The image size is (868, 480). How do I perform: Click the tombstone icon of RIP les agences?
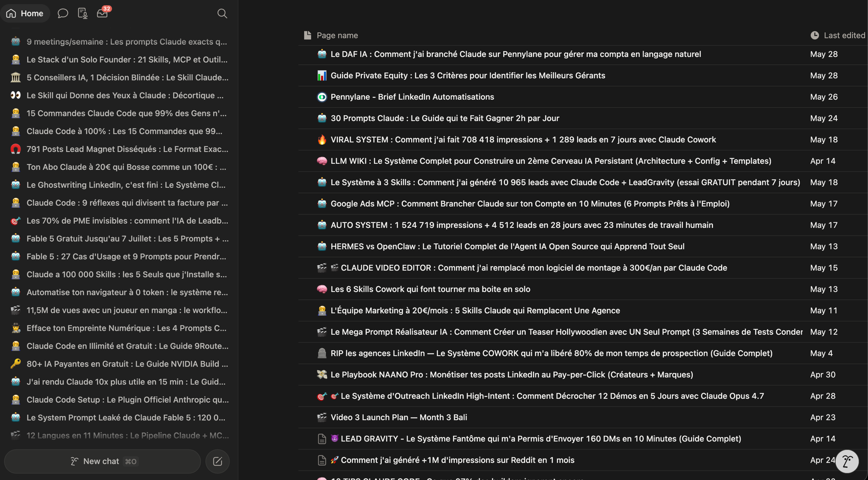[x=322, y=353]
